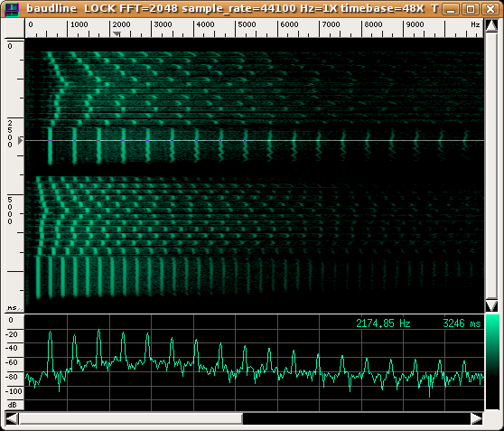Click the vertical scrollbar track
504x431 pixels.
(491, 165)
